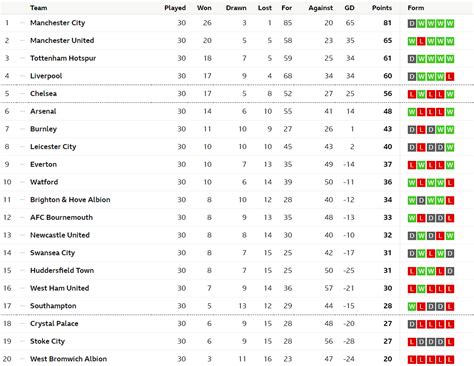474x366 pixels.
Task: Click Liverpool's last form icon (L)
Action: point(450,76)
